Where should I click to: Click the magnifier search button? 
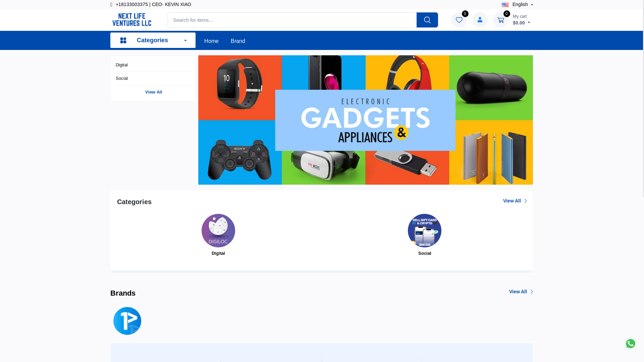pyautogui.click(x=427, y=20)
